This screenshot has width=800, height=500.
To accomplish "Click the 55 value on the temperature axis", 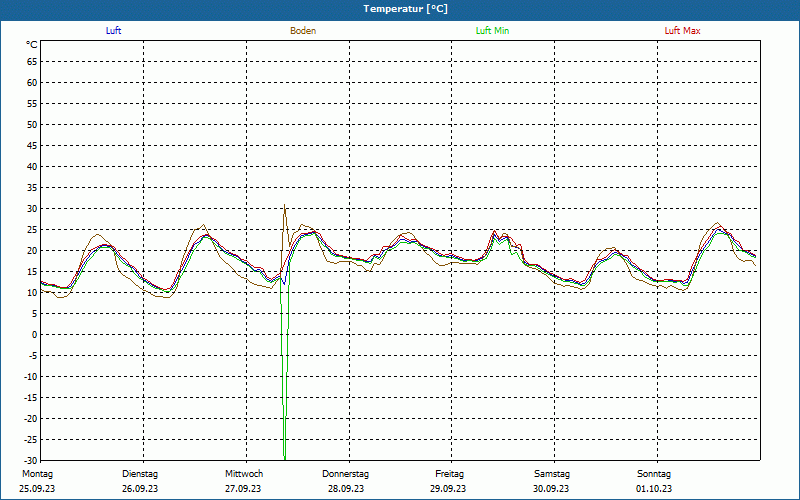I will tap(32, 104).
